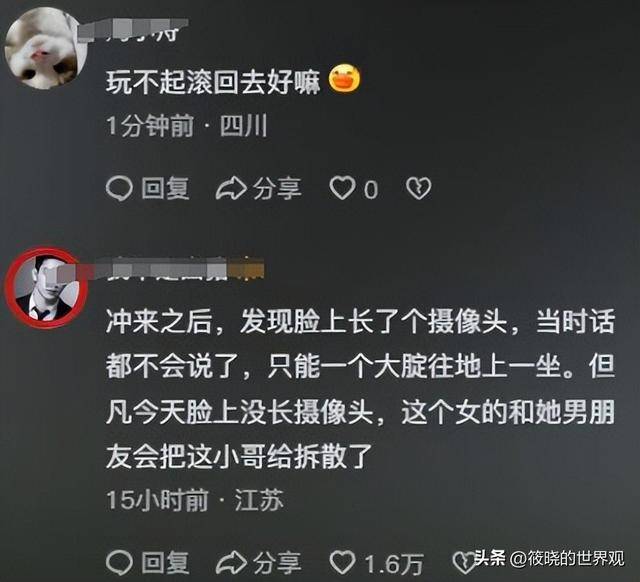Click 回复 text under the Jiangsu comment
The width and height of the screenshot is (640, 582).
point(165,563)
